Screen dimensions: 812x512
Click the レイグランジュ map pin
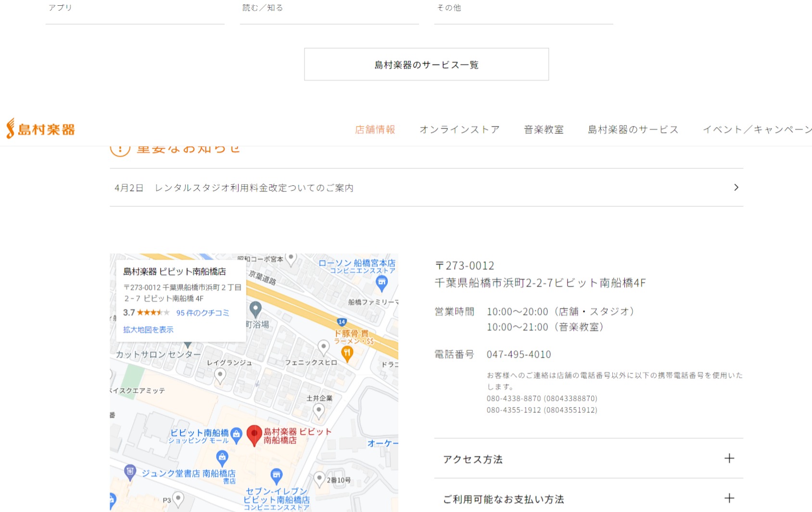coord(220,376)
